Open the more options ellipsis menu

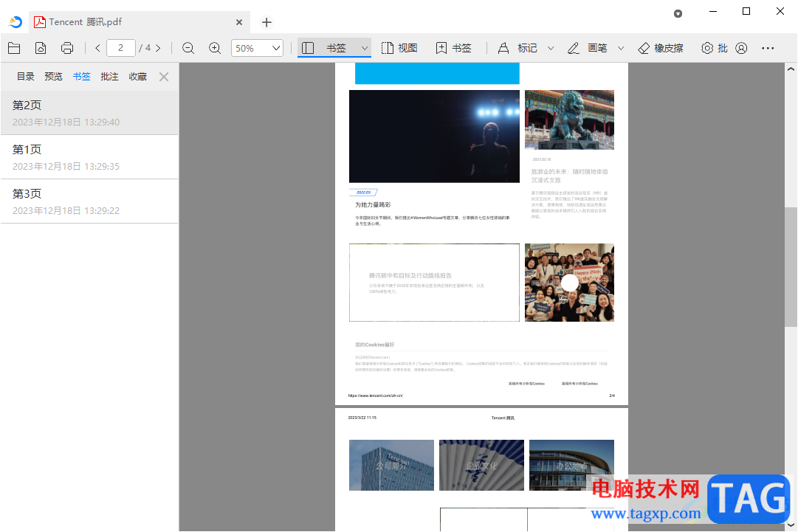point(768,48)
